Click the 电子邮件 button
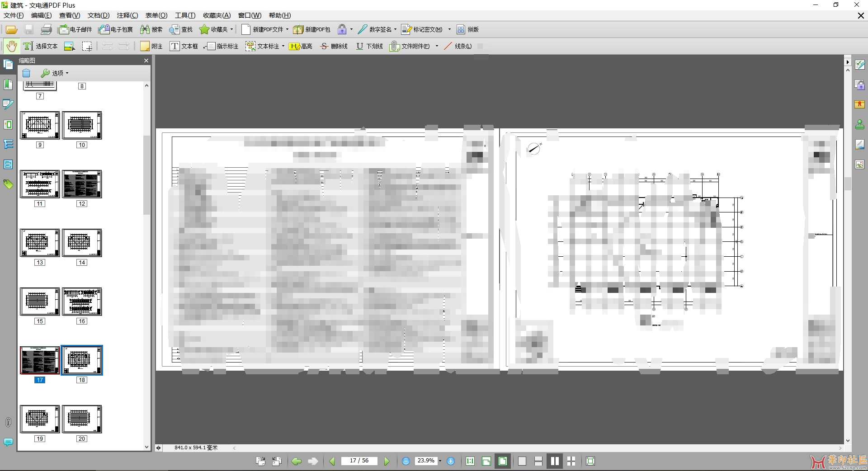 coord(75,30)
